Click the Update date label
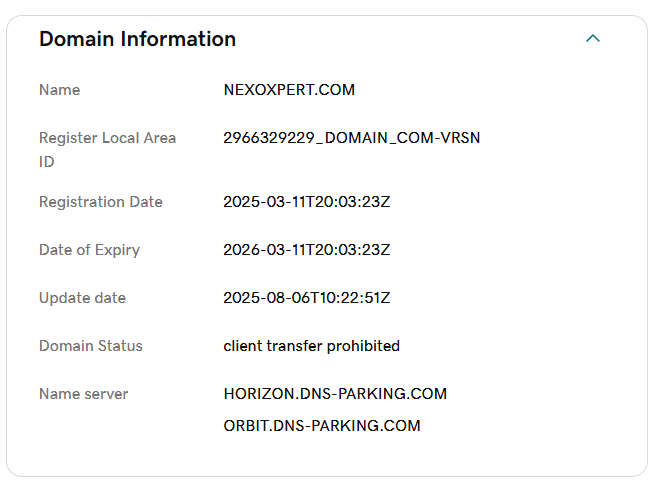 tap(82, 298)
